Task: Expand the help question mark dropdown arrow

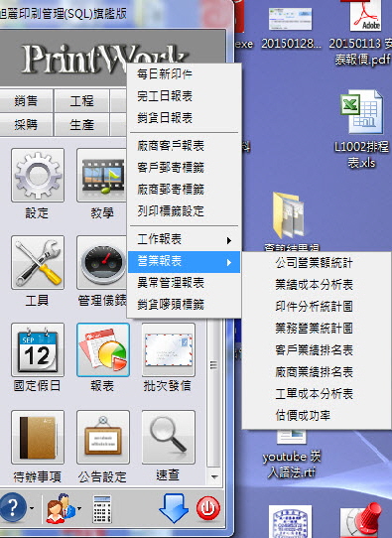Action: (x=32, y=508)
